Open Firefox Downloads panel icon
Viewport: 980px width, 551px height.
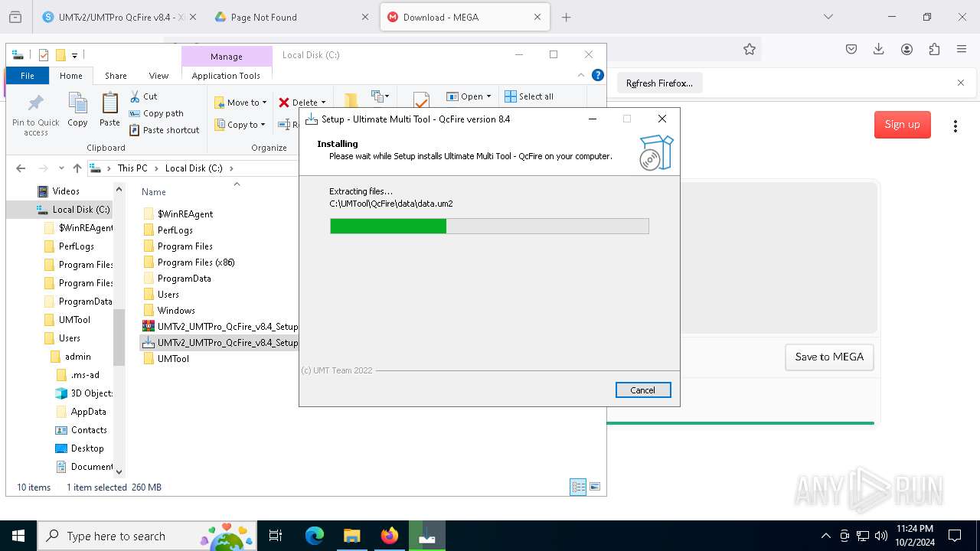coord(879,49)
